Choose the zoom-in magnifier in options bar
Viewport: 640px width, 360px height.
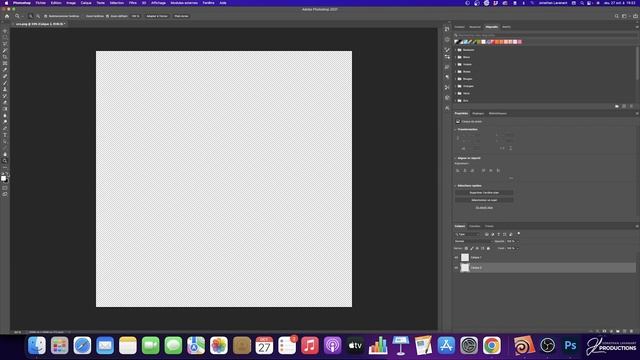pyautogui.click(x=31, y=16)
